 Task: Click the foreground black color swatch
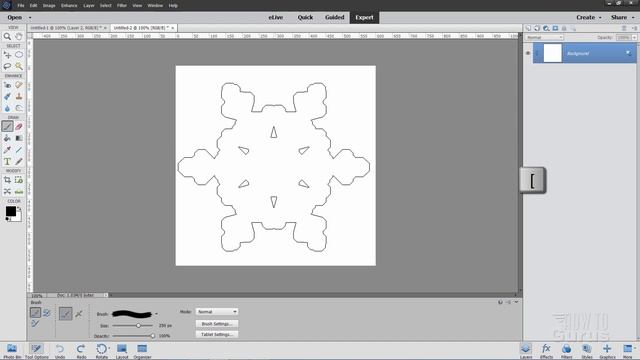point(11,211)
